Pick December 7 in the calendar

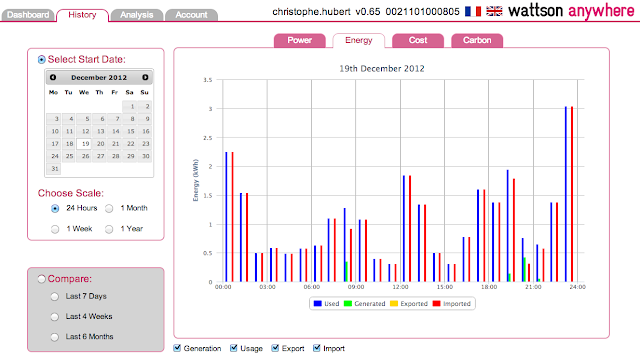[x=114, y=119]
